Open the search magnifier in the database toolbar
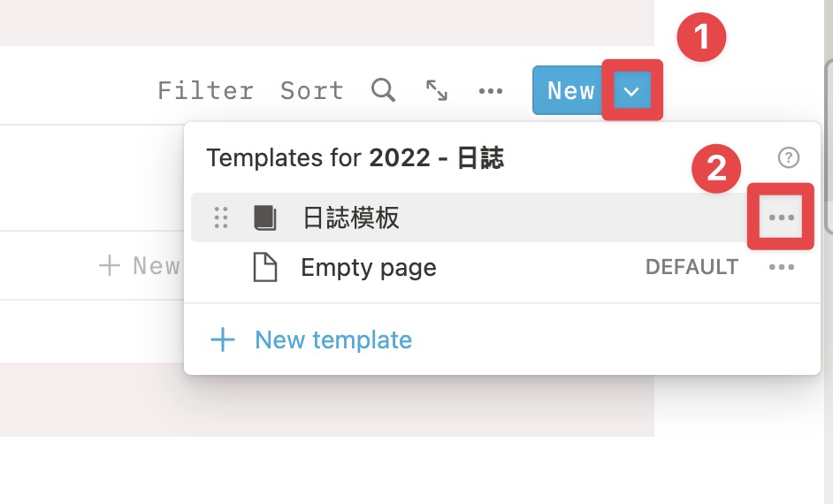Viewport: 833px width, 504px height. click(x=383, y=90)
